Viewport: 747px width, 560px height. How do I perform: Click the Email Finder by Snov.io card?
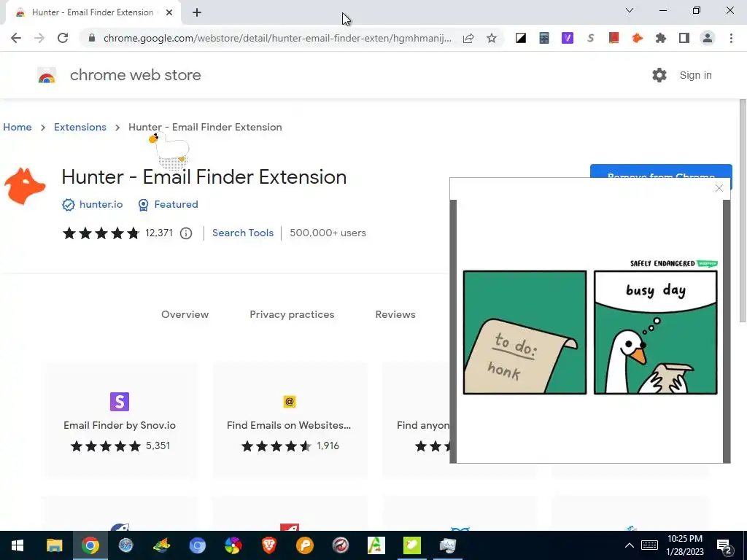pyautogui.click(x=120, y=421)
